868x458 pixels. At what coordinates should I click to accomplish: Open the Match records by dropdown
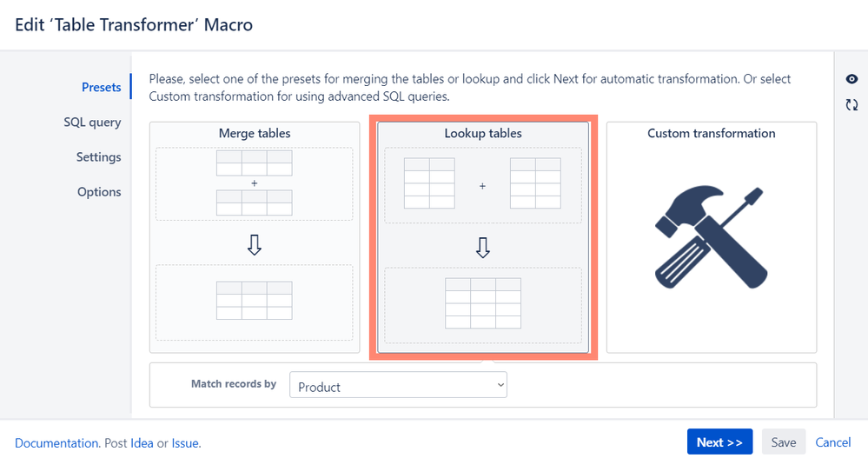click(398, 385)
